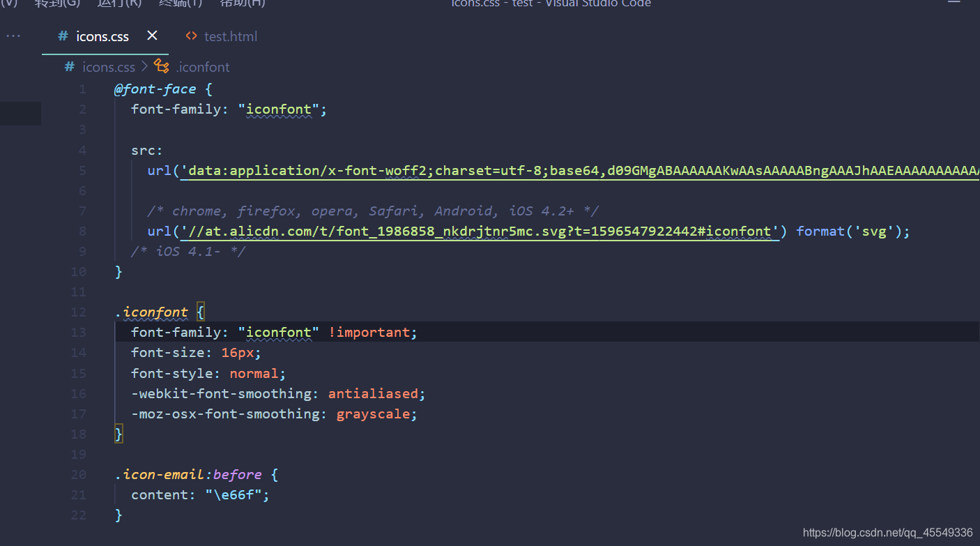980x546 pixels.
Task: Click the HTML file icon on test.html tab
Action: [191, 36]
